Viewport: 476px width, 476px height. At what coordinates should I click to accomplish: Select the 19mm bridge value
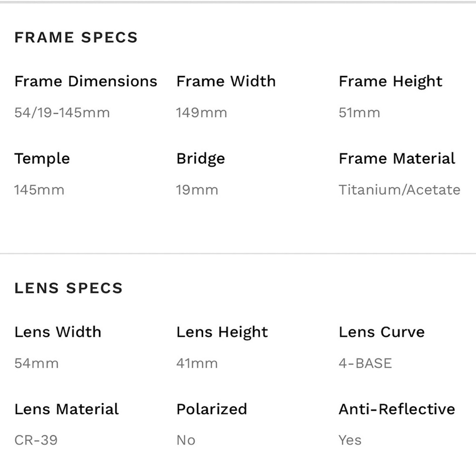coord(197,190)
